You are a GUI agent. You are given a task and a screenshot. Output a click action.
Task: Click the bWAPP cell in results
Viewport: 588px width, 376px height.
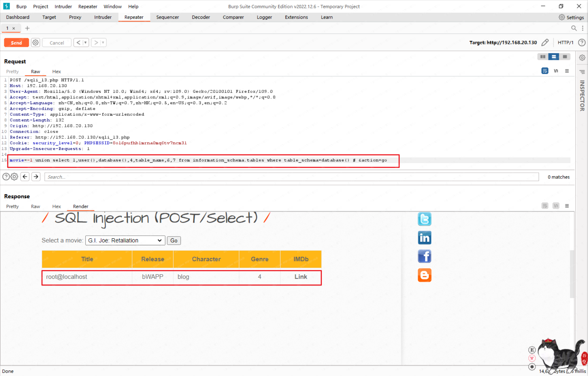pos(152,277)
